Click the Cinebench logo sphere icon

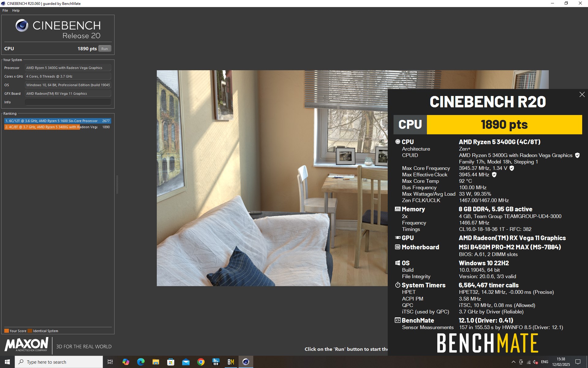(22, 25)
